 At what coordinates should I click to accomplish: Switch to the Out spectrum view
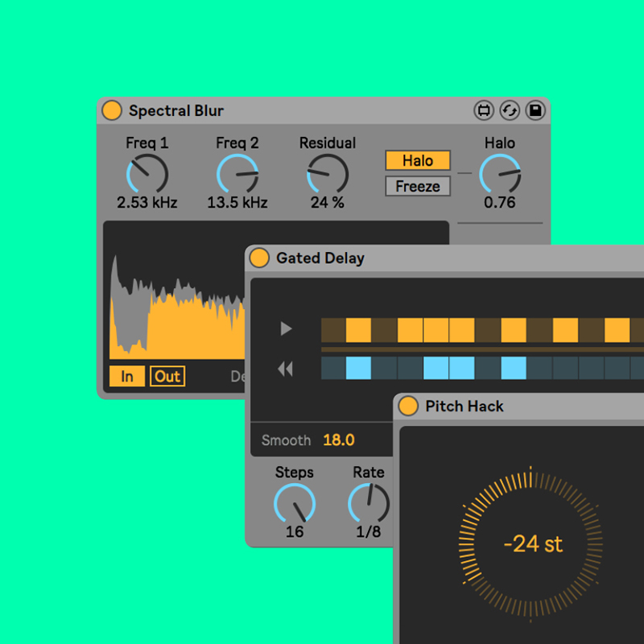coord(167,375)
